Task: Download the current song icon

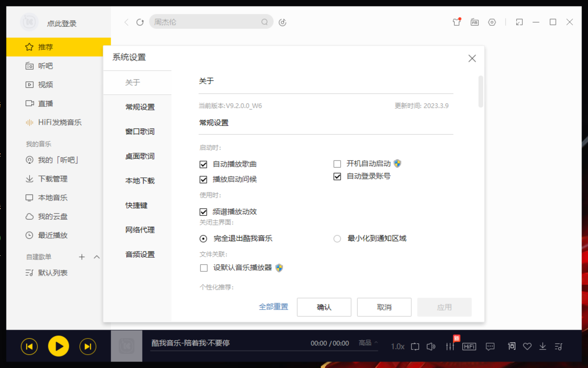Action: coord(543,346)
